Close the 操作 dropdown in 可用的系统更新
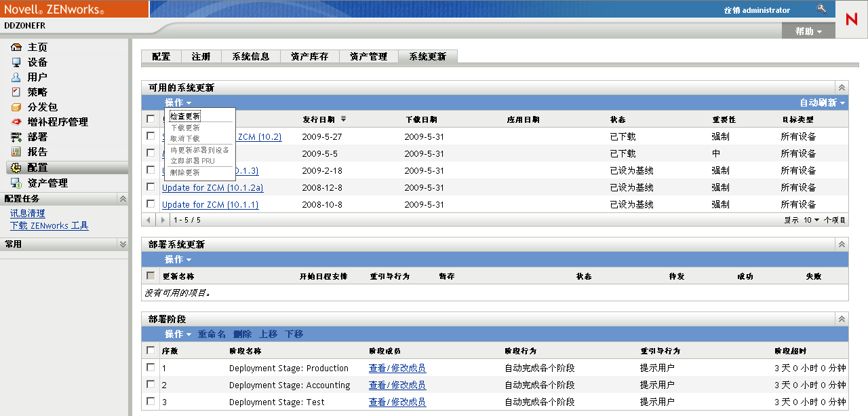The image size is (868, 416). point(178,102)
